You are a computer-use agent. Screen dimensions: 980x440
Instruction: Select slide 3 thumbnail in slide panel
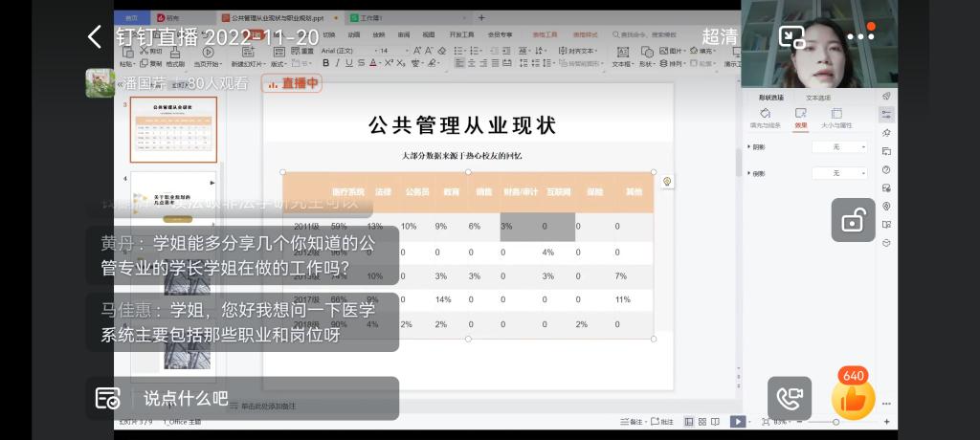click(x=173, y=130)
